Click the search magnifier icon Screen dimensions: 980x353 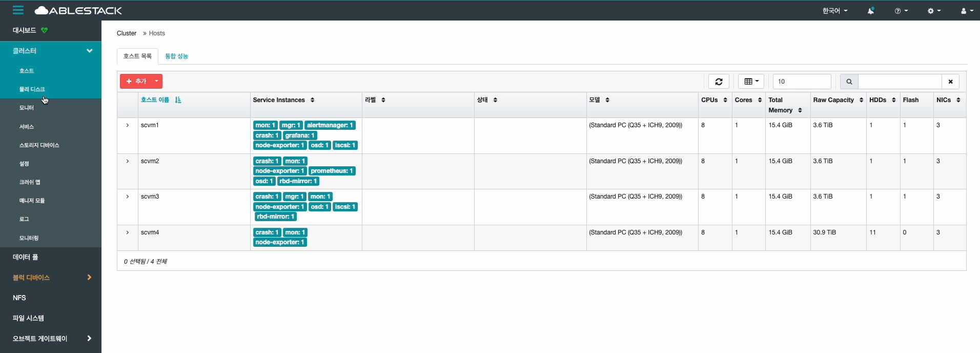[849, 82]
